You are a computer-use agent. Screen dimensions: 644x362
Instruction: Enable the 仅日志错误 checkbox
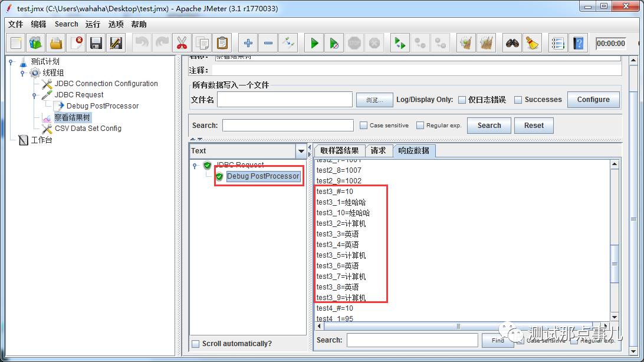pos(462,100)
